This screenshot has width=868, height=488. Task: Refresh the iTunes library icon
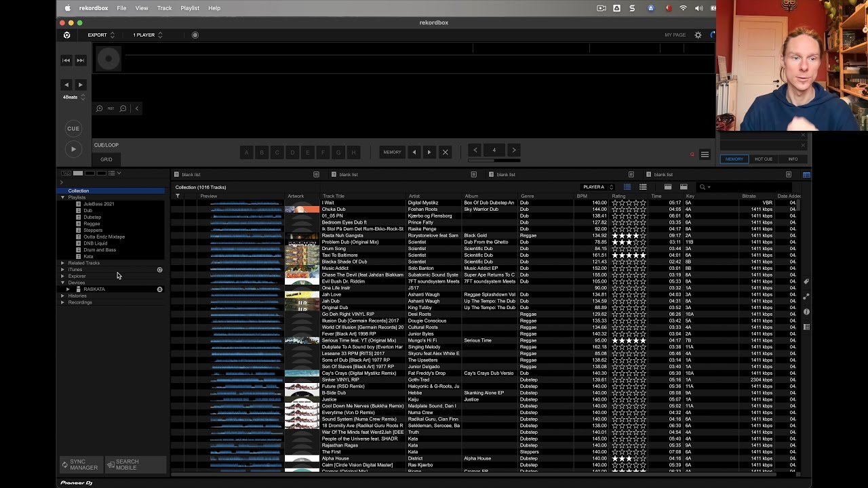pyautogui.click(x=160, y=270)
